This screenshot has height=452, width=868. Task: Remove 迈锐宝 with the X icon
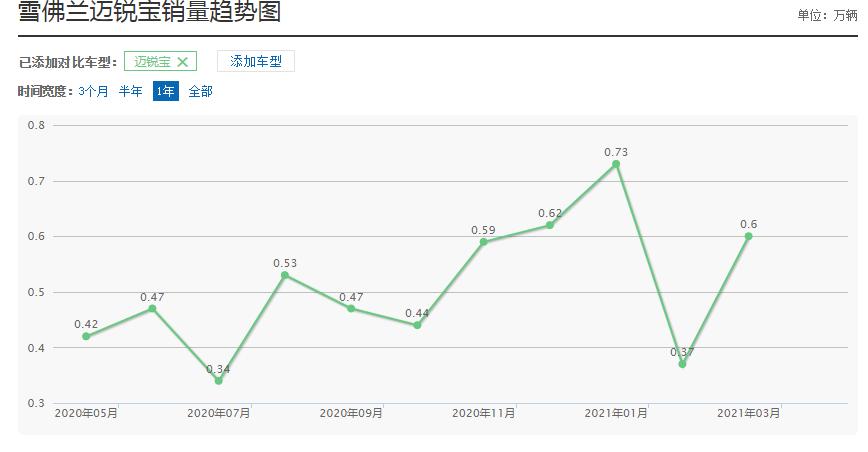pos(183,62)
